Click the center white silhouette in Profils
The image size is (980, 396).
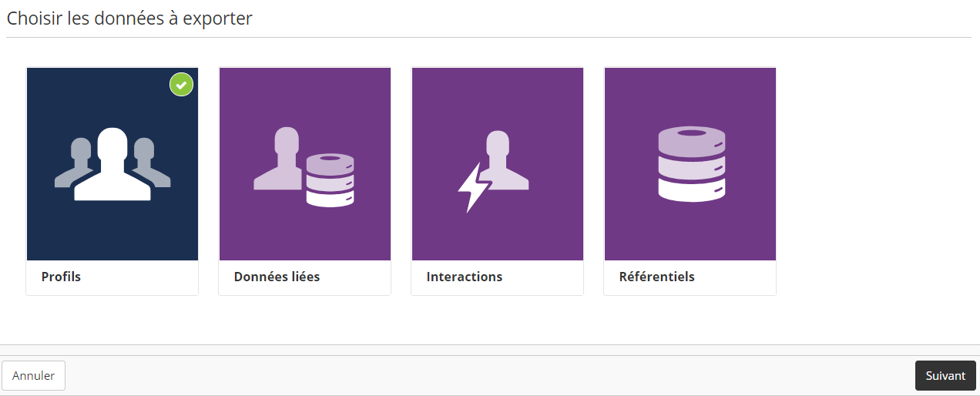pyautogui.click(x=112, y=166)
